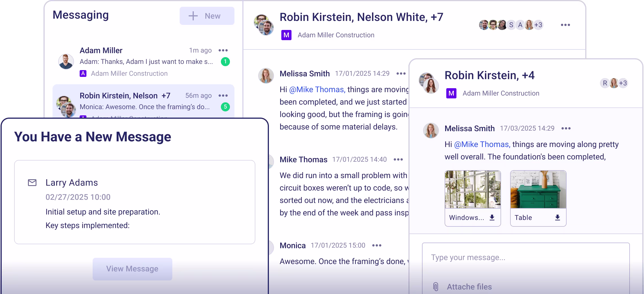Open the main chat header three-dot menu

(565, 25)
